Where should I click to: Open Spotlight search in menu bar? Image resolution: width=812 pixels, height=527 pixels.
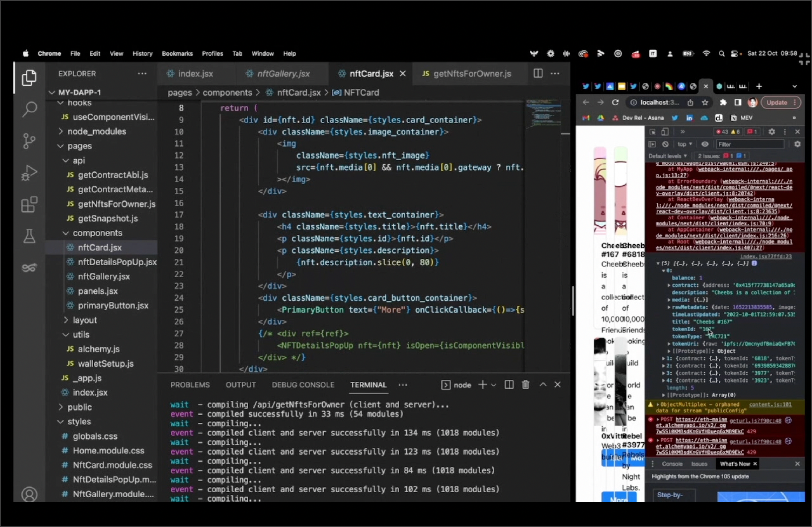point(721,53)
